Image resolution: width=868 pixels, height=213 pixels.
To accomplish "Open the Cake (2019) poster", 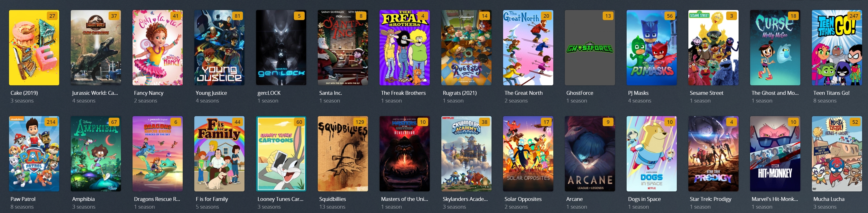I will [34, 48].
